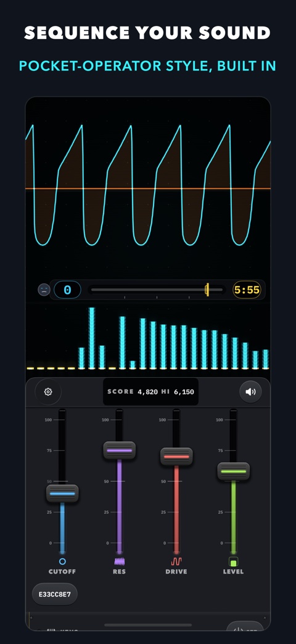This screenshot has height=644, width=296.
Task: Click the yellow marker on the timeline slider
Action: 207,290
